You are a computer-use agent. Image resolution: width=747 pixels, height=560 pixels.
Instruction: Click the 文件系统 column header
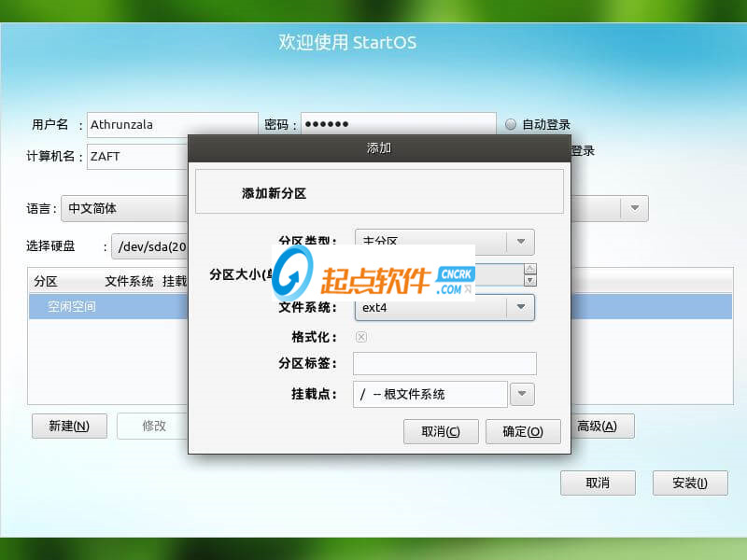129,282
